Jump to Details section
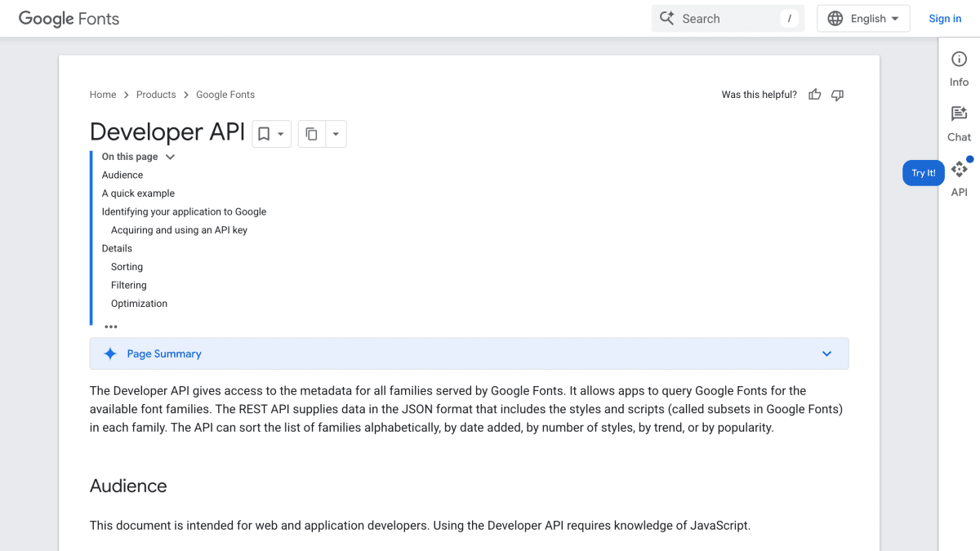Viewport: 980px width, 551px height. pos(117,248)
